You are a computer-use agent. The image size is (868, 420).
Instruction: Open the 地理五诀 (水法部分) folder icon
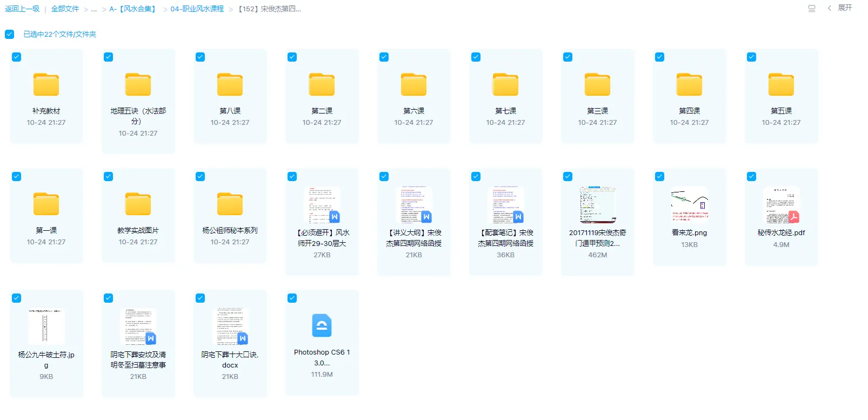138,84
